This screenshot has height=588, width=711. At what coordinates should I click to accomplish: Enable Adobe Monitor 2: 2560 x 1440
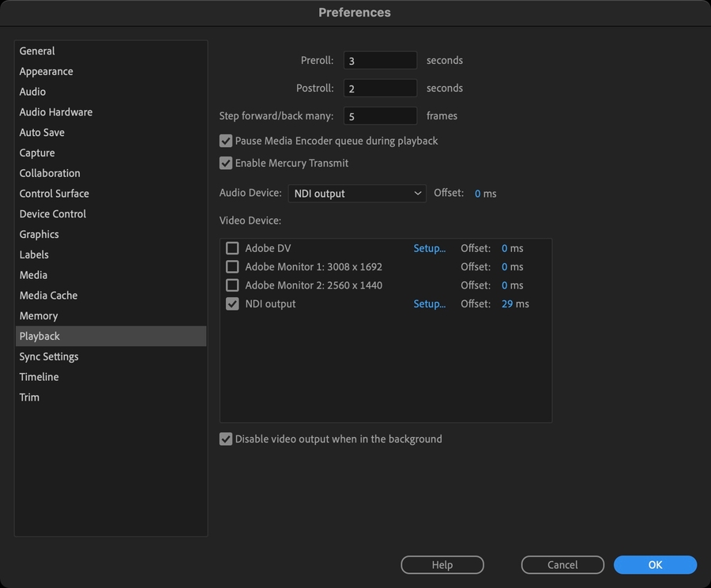click(232, 285)
